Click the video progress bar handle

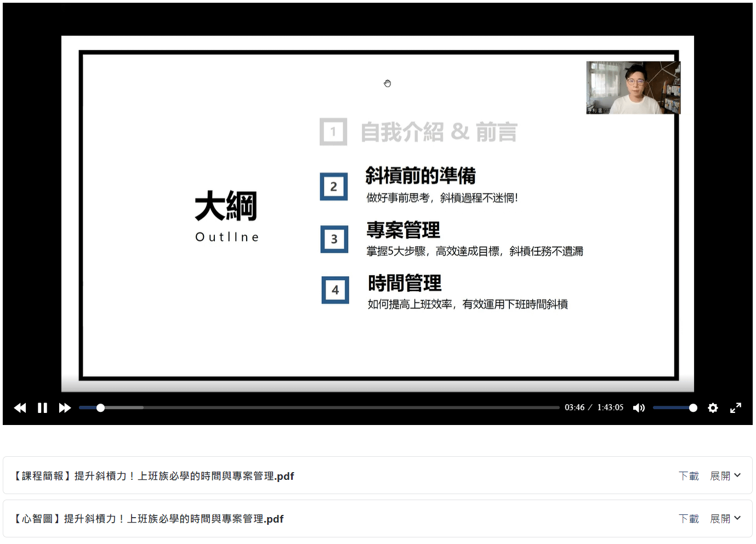coord(100,408)
